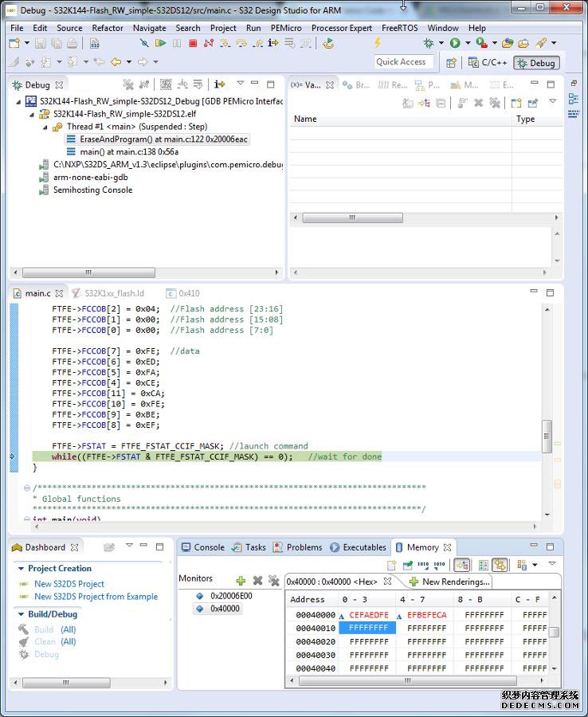Image resolution: width=588 pixels, height=717 pixels.
Task: Click the Suspend debug button
Action: coord(177,44)
